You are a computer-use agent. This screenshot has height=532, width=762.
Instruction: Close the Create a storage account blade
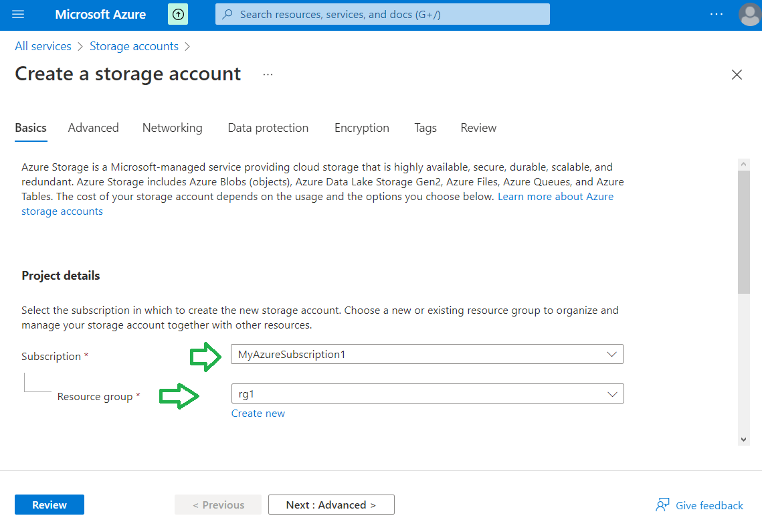[737, 74]
